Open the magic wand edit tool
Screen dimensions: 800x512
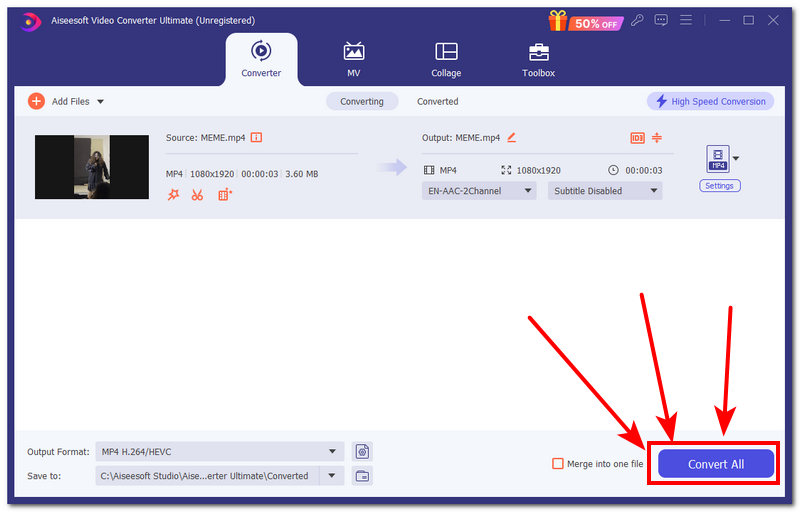(173, 194)
